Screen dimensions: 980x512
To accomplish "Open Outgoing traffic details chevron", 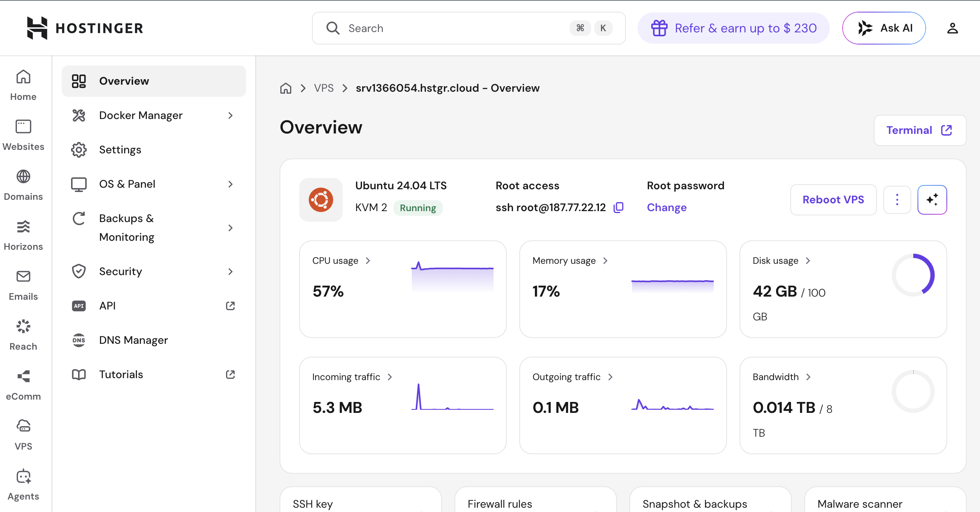I will click(x=610, y=377).
